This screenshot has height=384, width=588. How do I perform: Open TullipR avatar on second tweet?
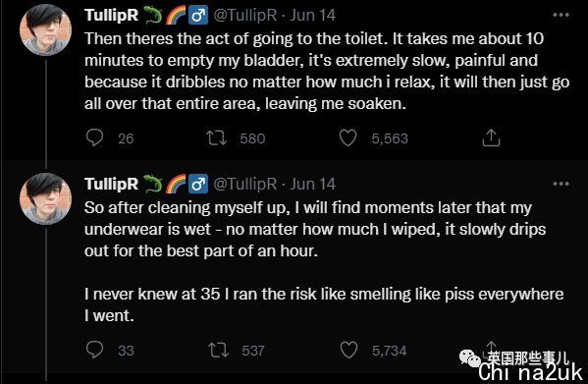[x=45, y=198]
